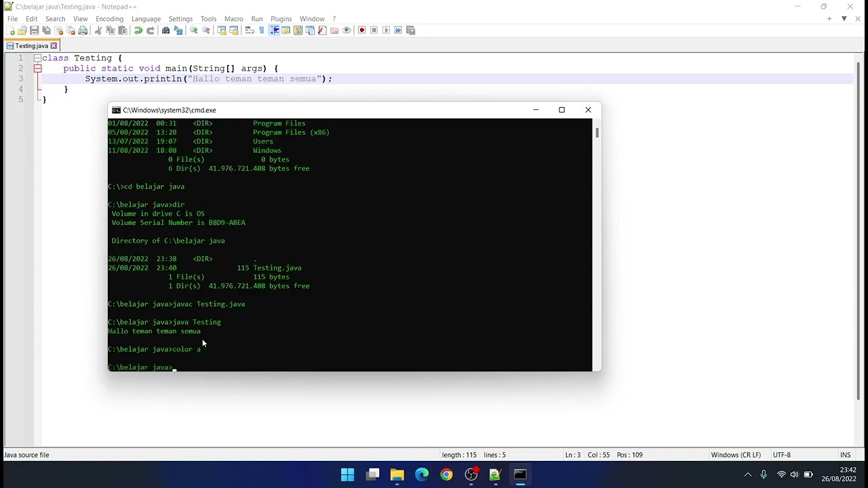Open the document list dropdown triangle
868x488 pixels.
tap(844, 18)
